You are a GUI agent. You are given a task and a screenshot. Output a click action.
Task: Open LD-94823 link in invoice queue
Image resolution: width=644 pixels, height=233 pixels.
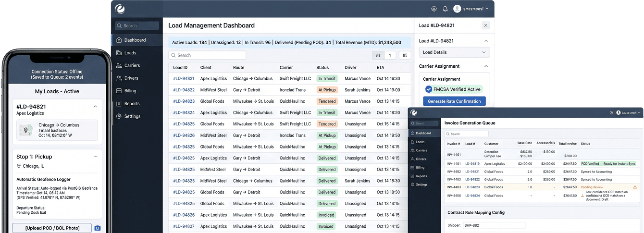click(472, 187)
